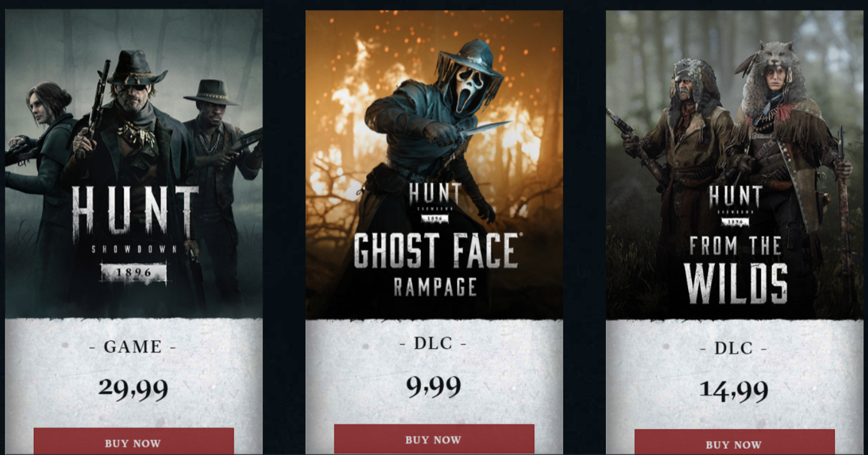This screenshot has height=455, width=868.
Task: Select the 29,99 price text
Action: [x=133, y=389]
